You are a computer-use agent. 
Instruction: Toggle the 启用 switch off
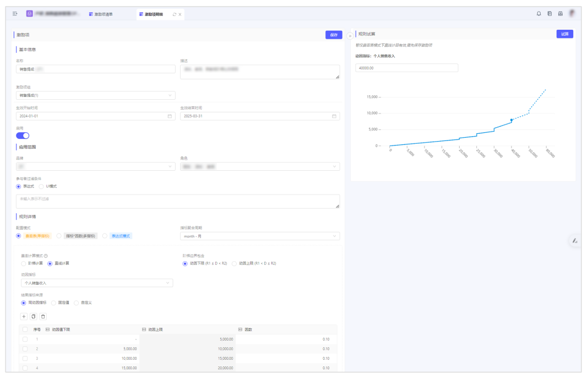tap(23, 136)
